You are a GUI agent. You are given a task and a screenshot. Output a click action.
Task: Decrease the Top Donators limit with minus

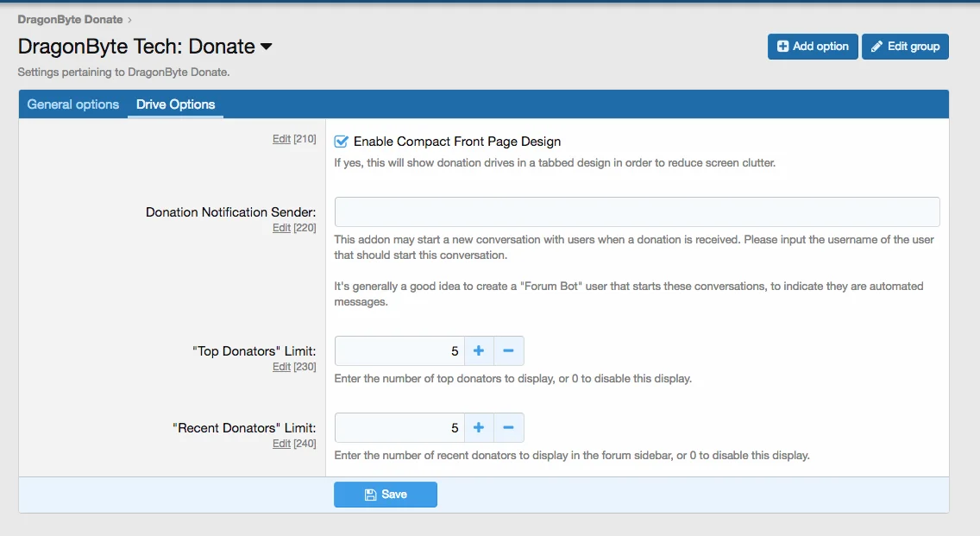coord(508,351)
